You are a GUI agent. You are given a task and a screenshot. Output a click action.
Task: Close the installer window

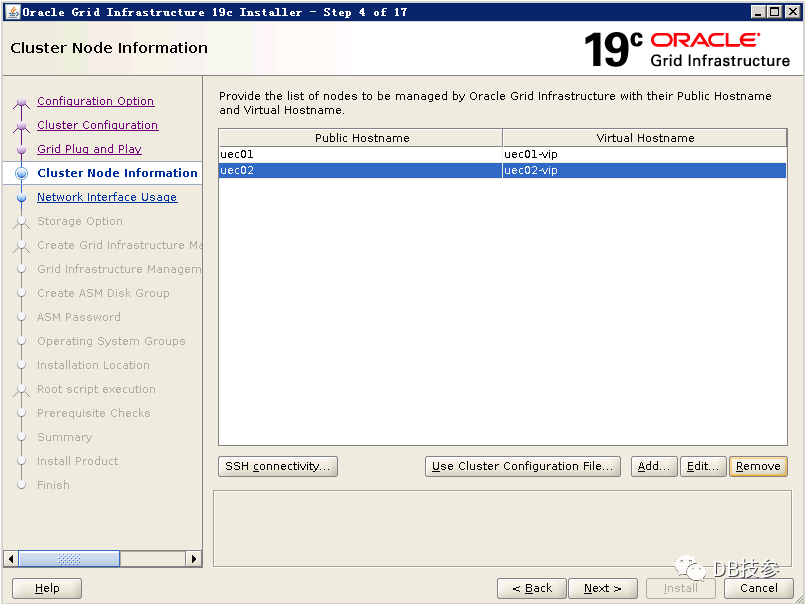[x=792, y=12]
